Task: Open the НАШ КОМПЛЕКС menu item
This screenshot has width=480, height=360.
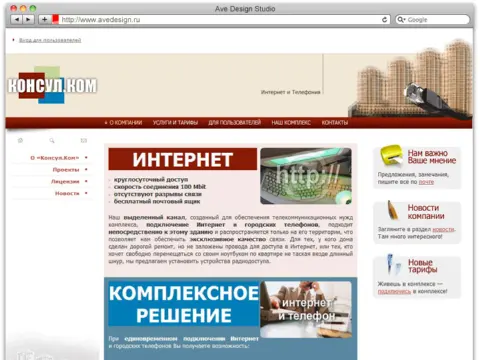Action: pyautogui.click(x=291, y=123)
